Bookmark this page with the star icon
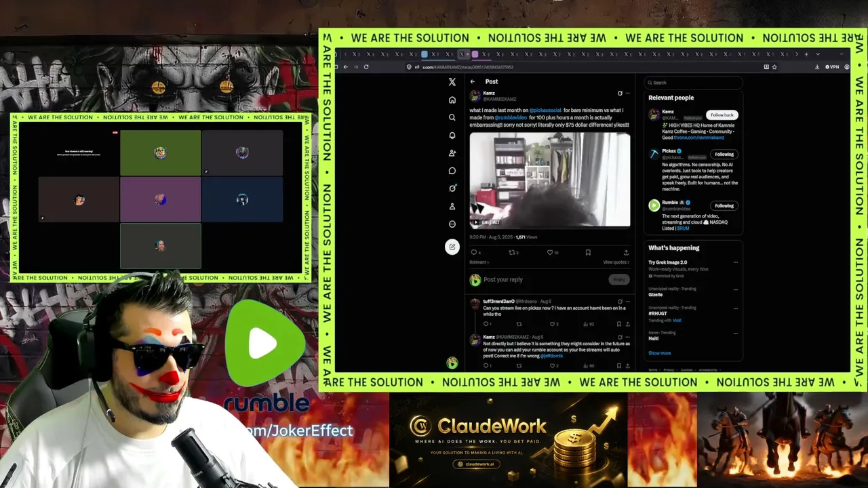 774,67
